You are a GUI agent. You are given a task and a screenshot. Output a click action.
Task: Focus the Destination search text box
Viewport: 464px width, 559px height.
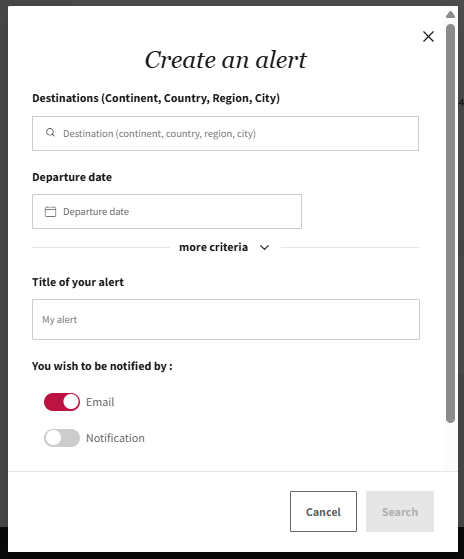coord(225,133)
